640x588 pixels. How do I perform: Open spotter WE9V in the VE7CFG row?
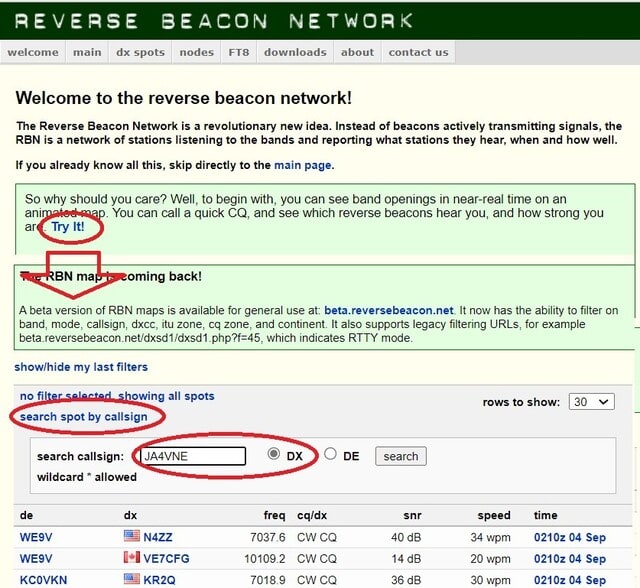click(36, 559)
